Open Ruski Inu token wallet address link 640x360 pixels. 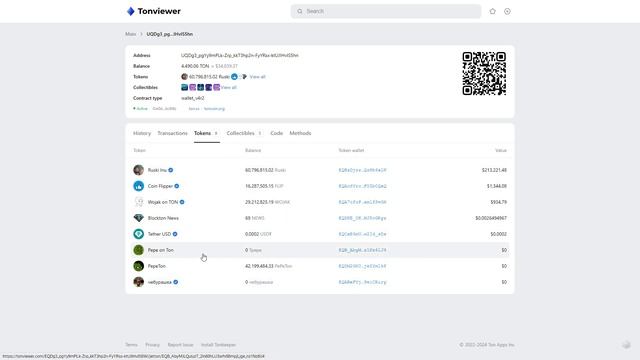tap(362, 170)
